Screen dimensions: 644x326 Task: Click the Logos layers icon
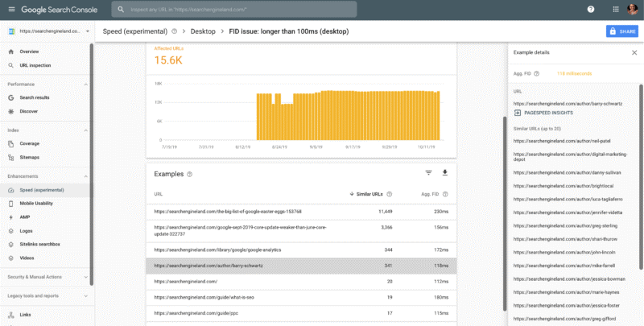click(11, 231)
